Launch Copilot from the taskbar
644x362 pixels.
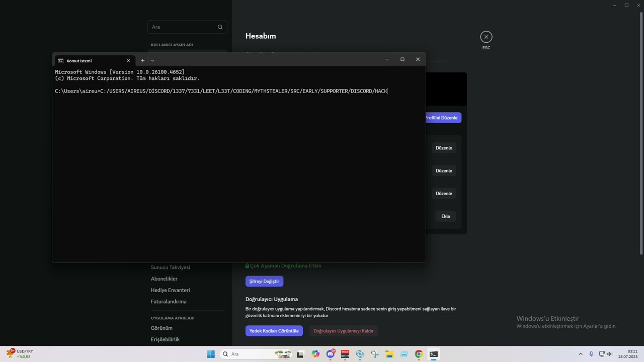315,354
